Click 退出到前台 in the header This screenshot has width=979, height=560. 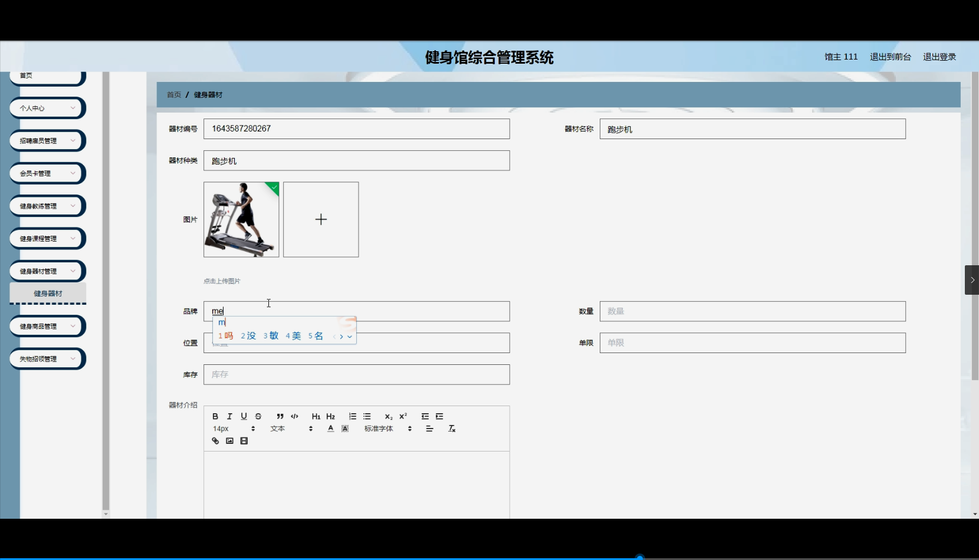click(891, 57)
